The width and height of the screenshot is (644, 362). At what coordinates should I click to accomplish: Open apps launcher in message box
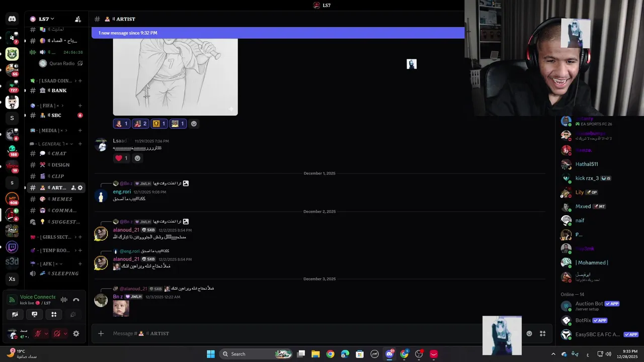click(542, 333)
